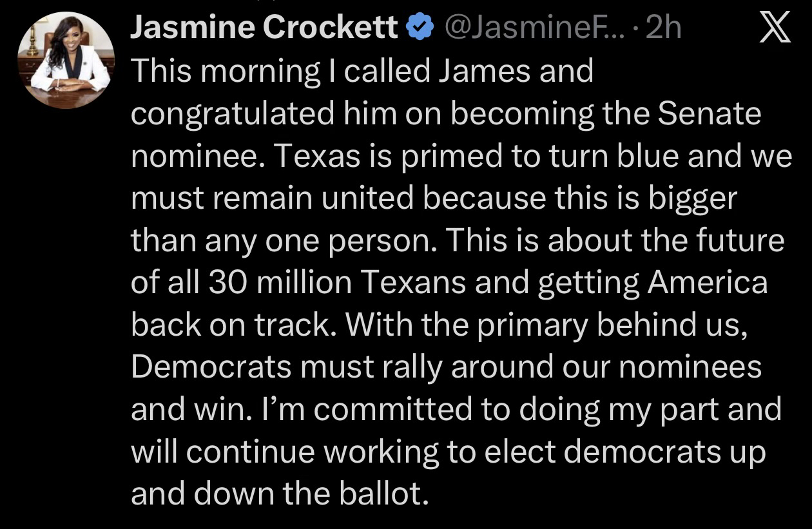Click "will continue working" text line
Image resolution: width=812 pixels, height=529 pixels.
[x=271, y=452]
